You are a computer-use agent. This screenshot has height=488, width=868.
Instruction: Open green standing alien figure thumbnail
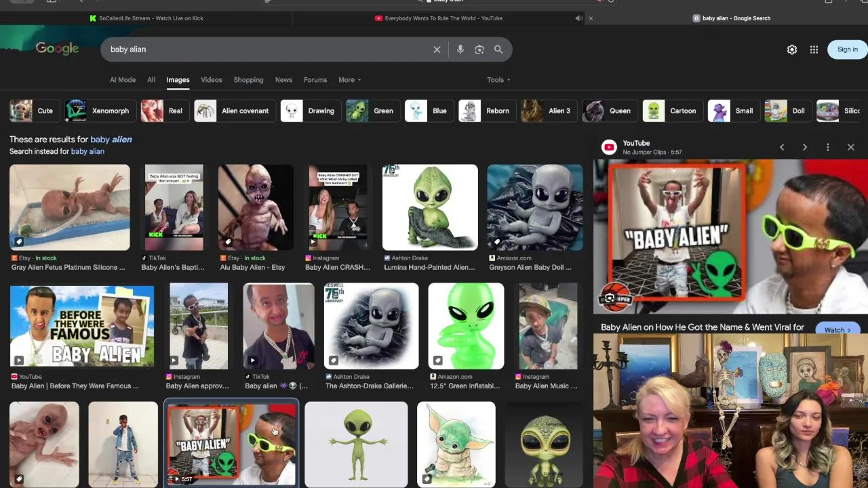click(356, 445)
